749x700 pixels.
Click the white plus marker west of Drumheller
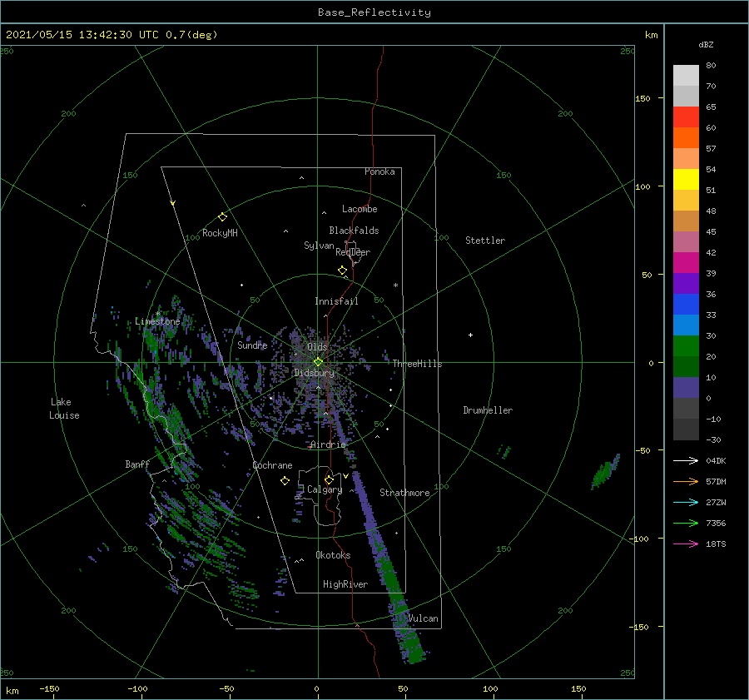(470, 335)
